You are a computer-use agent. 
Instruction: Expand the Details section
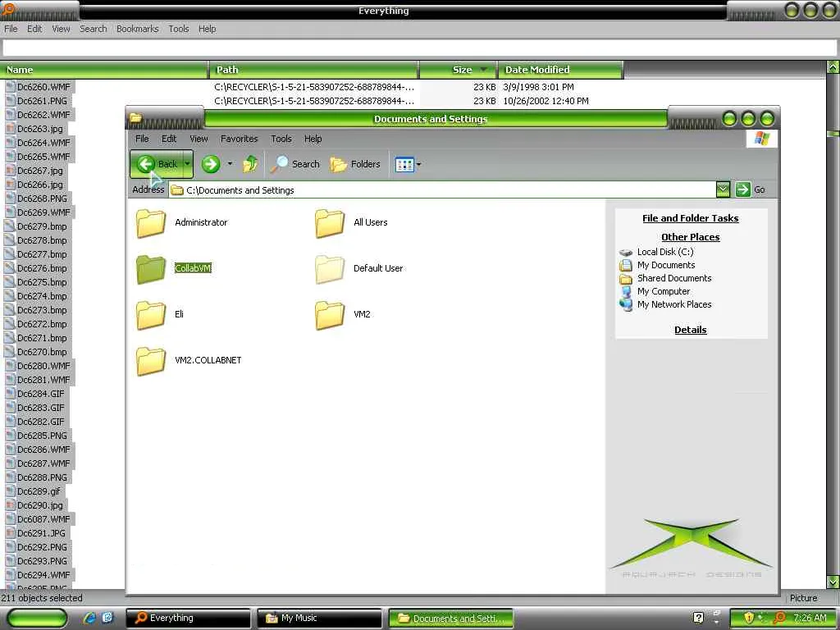click(690, 330)
